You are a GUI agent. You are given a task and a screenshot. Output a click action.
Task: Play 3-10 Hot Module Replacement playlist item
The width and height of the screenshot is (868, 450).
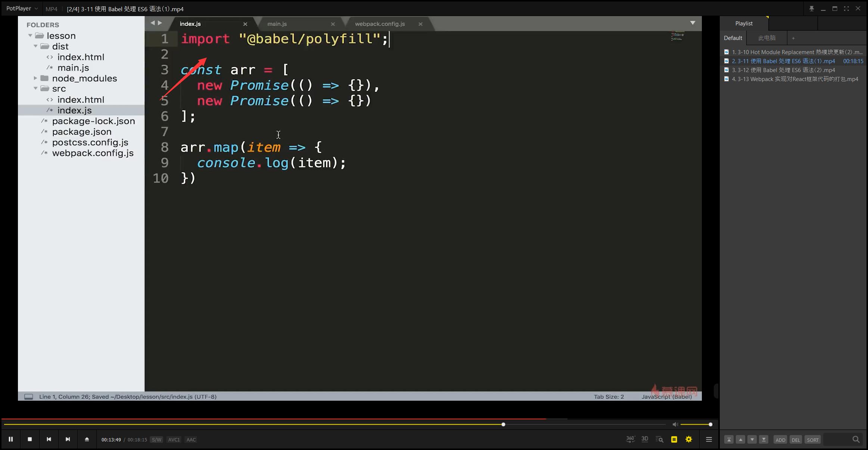(x=793, y=52)
